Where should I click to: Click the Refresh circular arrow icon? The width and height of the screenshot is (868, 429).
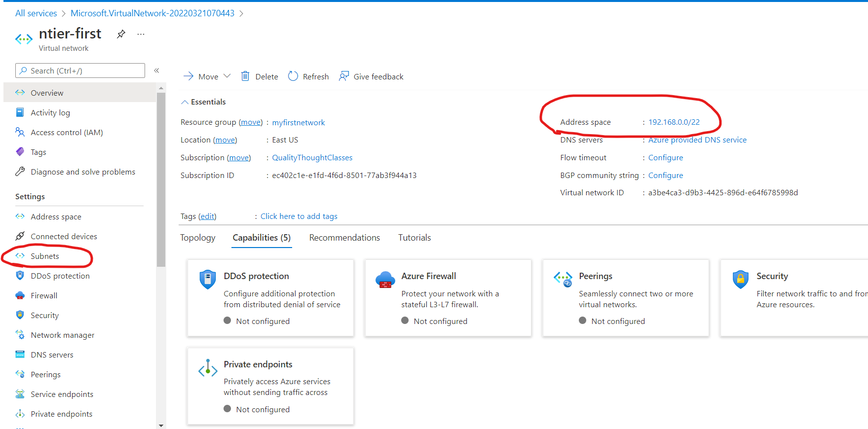(293, 76)
